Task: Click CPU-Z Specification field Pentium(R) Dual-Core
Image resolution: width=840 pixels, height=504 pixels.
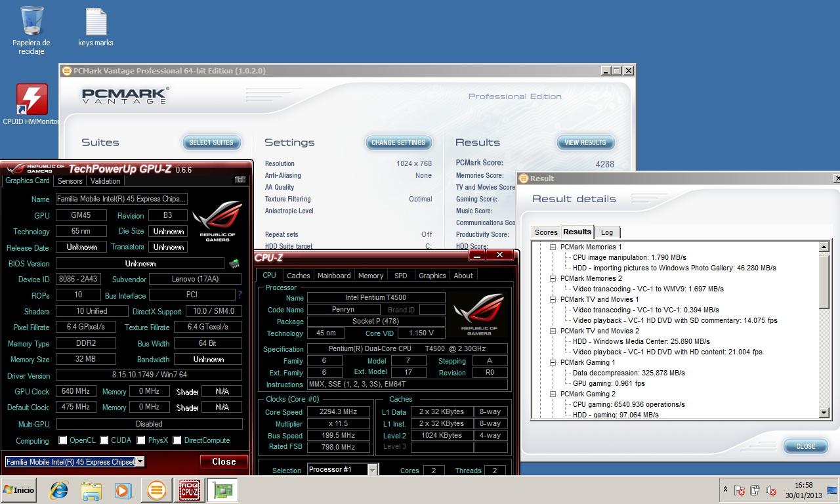Action: (x=408, y=349)
